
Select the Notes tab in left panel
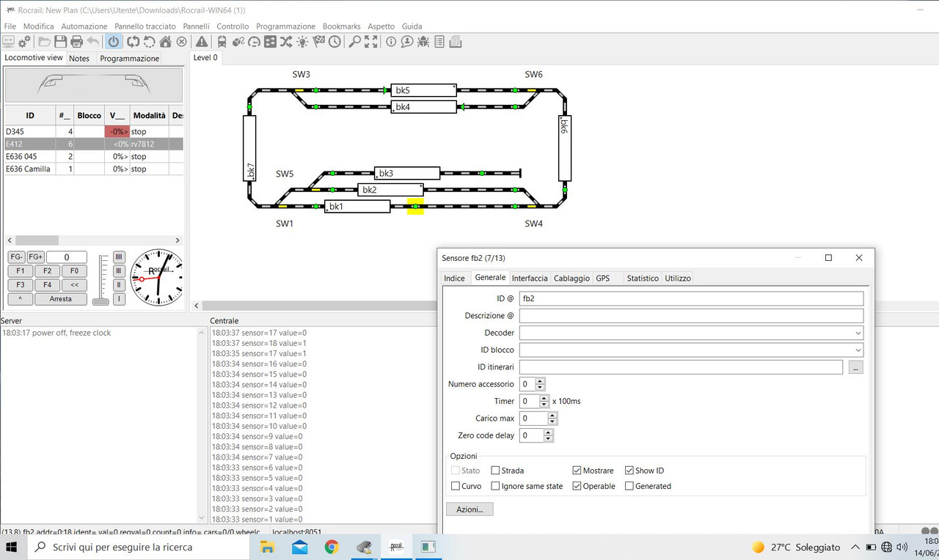[x=79, y=59]
